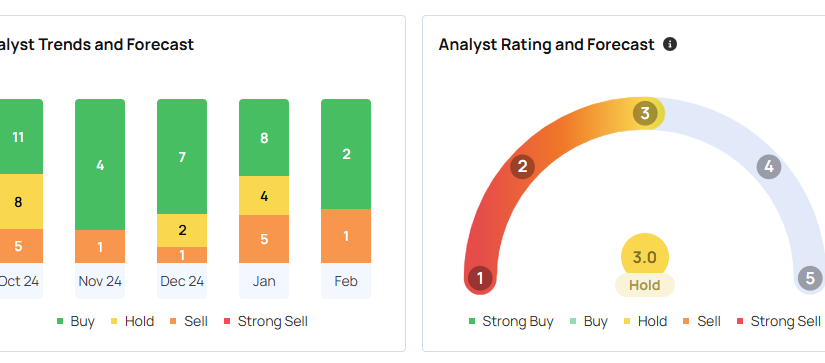Click the Hold rating badge under gauge
This screenshot has width=825, height=363.
coord(645,285)
